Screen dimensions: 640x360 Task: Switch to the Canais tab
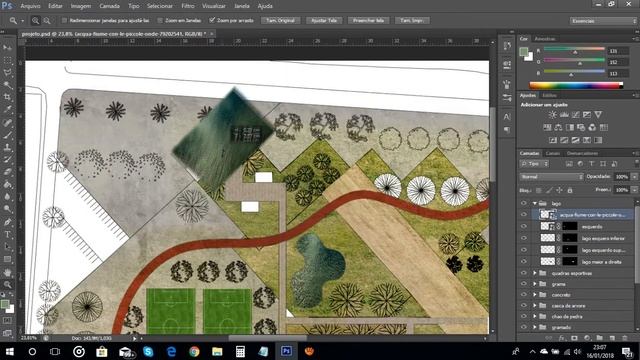point(553,153)
